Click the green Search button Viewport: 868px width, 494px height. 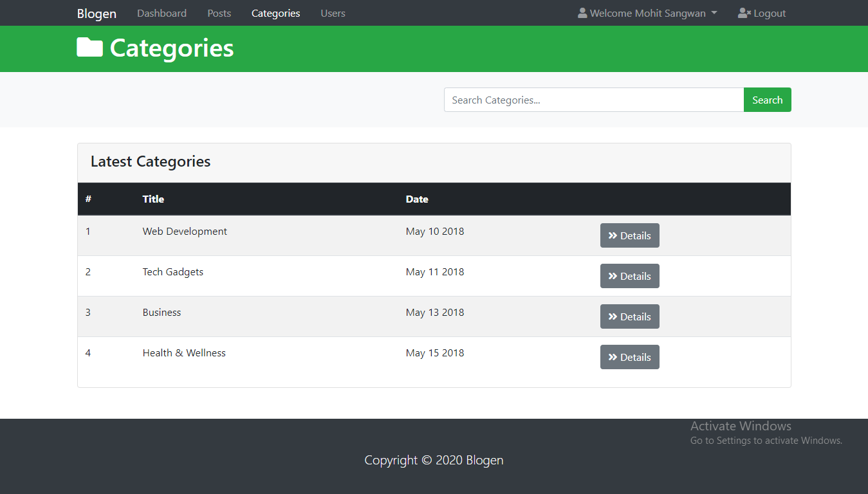(767, 100)
